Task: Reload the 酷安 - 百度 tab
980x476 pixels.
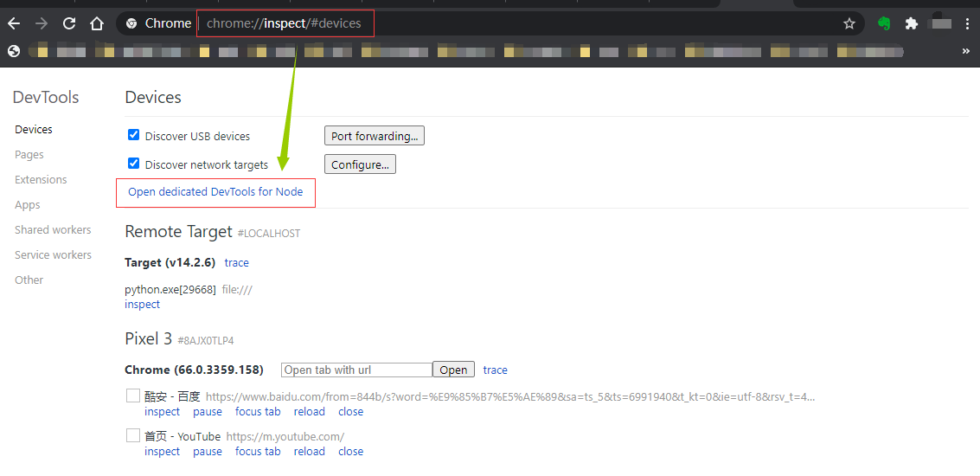Action: pos(310,412)
